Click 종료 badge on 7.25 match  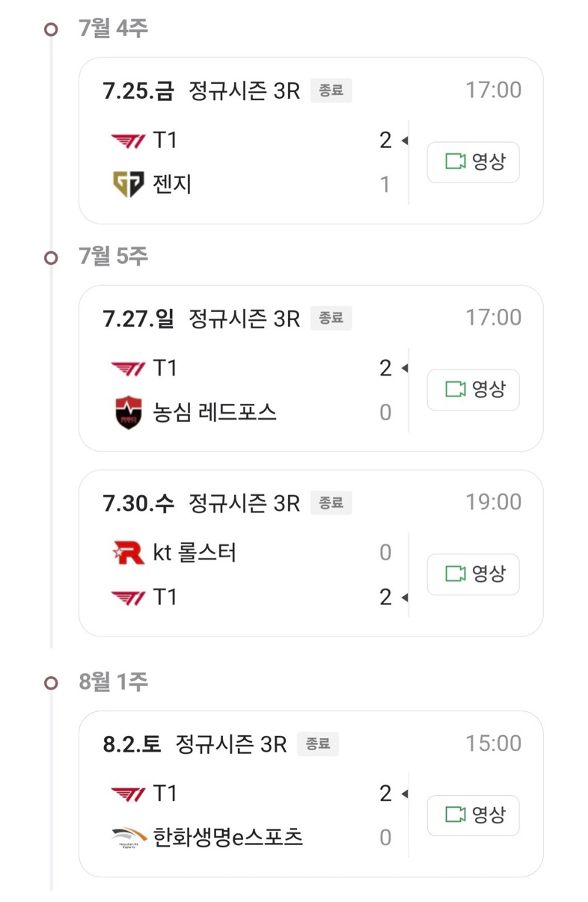coord(331,91)
